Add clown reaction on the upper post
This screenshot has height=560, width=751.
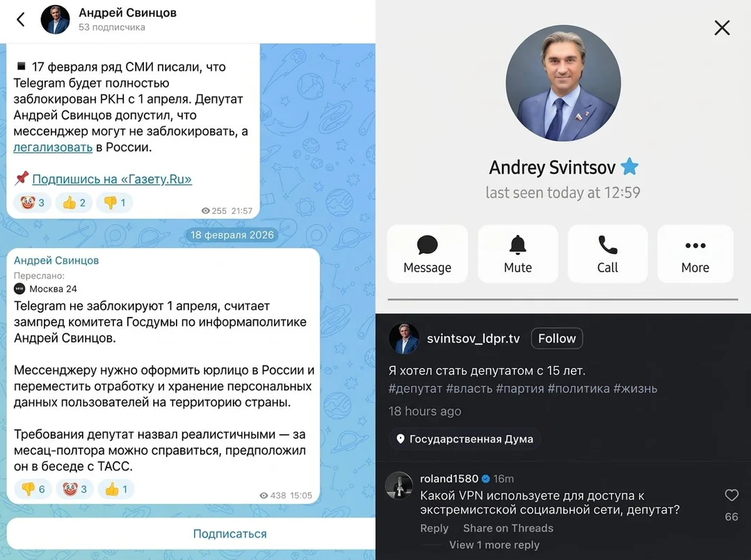[31, 203]
